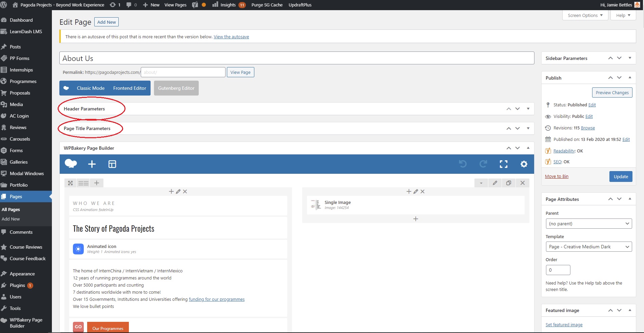Open Media in the admin sidebar
This screenshot has width=644, height=333.
click(x=16, y=104)
